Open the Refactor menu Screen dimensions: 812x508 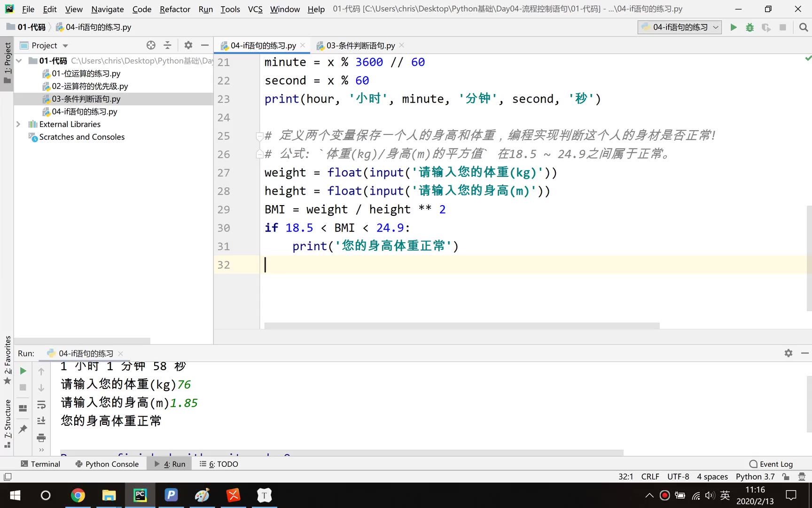175,9
